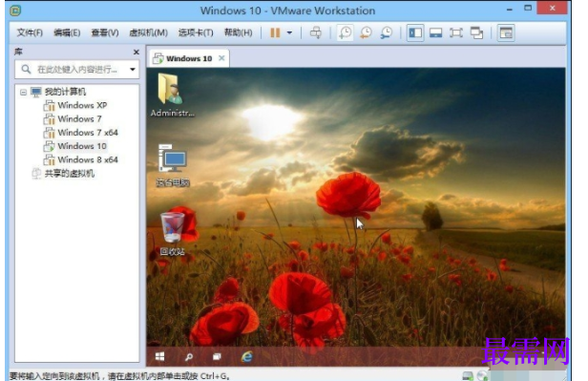Collapse the 我的计算机 tree node
The image size is (588, 381).
point(23,92)
